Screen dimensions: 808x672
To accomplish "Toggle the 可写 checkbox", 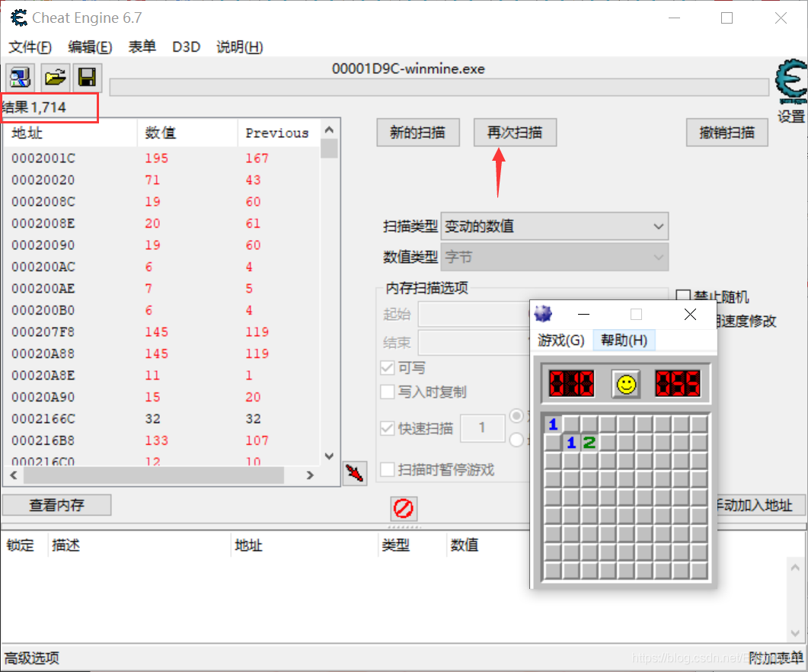I will pos(388,368).
